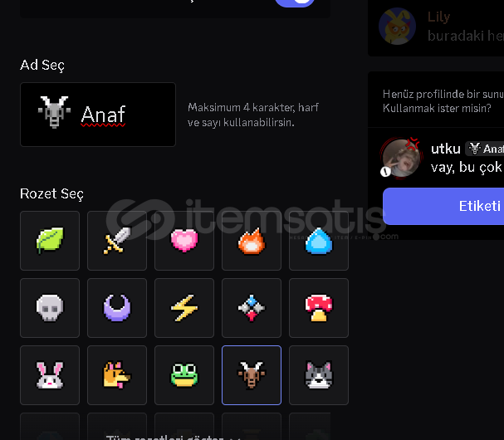Screen dimensions: 504x440
Task: Choose the blue water drop badge
Action: (319, 241)
